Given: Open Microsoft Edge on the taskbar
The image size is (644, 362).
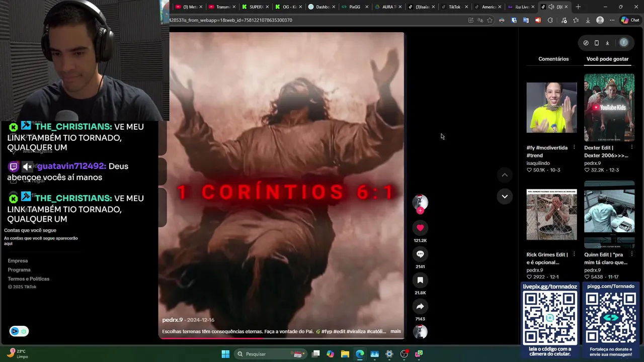Looking at the screenshot, I should [360, 354].
